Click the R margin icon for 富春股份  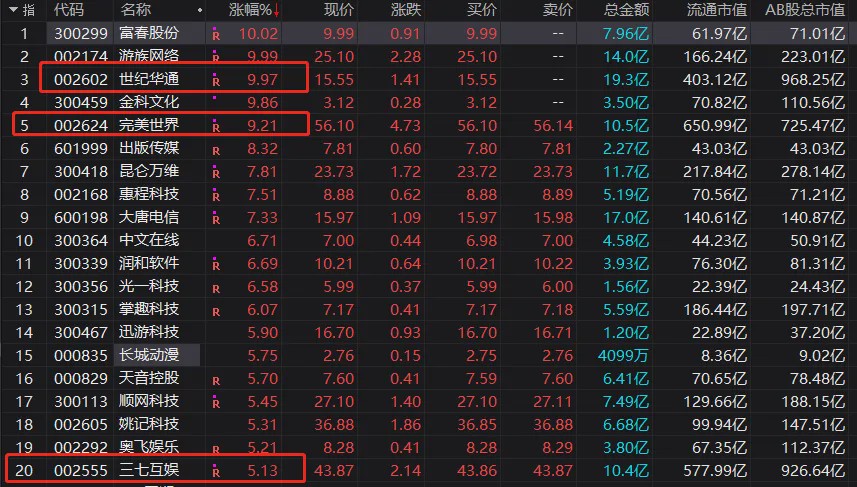pos(216,34)
